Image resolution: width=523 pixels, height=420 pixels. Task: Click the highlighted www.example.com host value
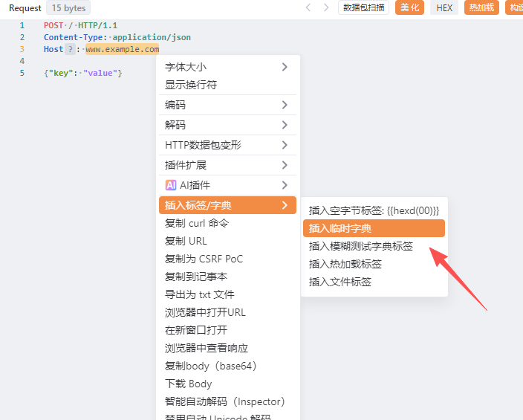pyautogui.click(x=122, y=49)
